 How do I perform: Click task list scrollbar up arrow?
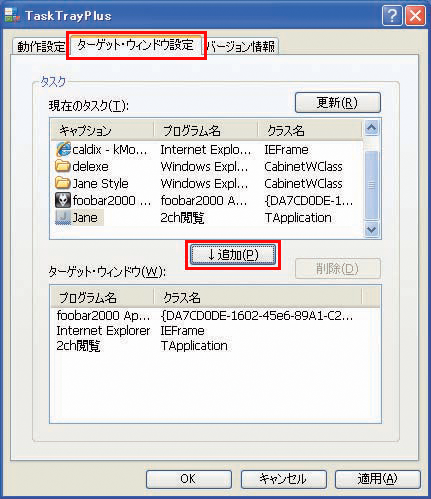click(371, 128)
